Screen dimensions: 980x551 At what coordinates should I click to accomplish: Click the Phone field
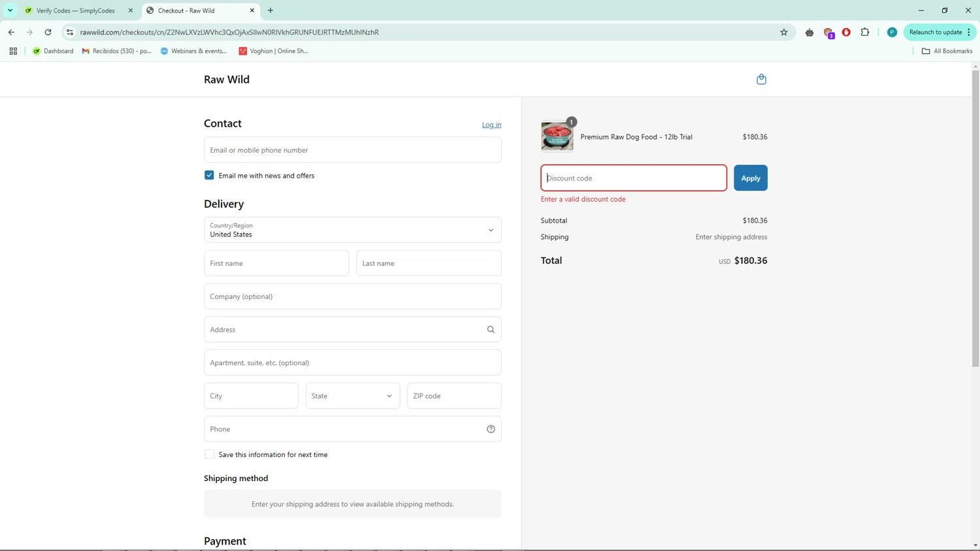point(353,429)
